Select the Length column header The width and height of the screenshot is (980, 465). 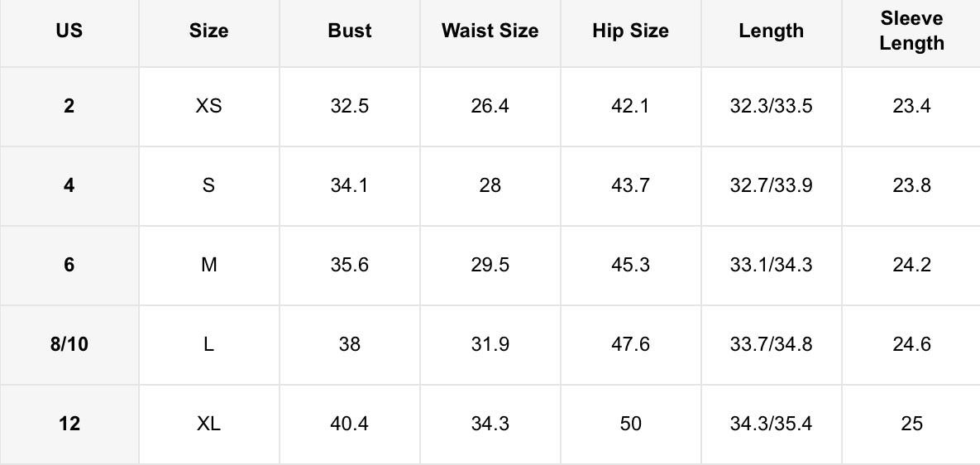pos(771,31)
